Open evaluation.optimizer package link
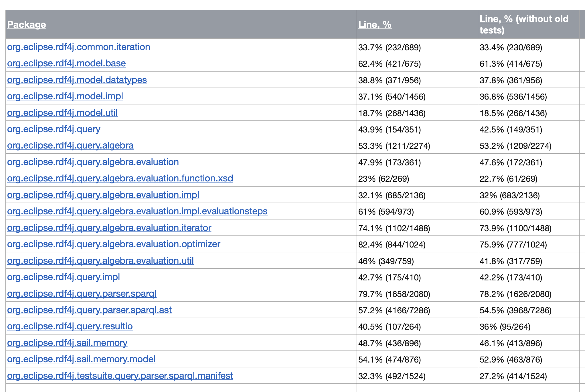Screen dimensions: 585x392 pyautogui.click(x=114, y=244)
